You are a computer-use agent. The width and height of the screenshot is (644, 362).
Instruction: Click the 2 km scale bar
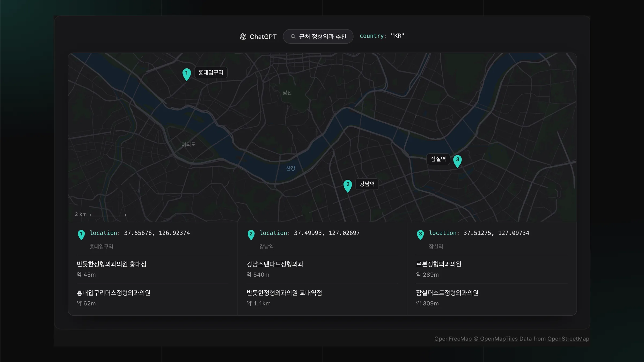pyautogui.click(x=100, y=214)
